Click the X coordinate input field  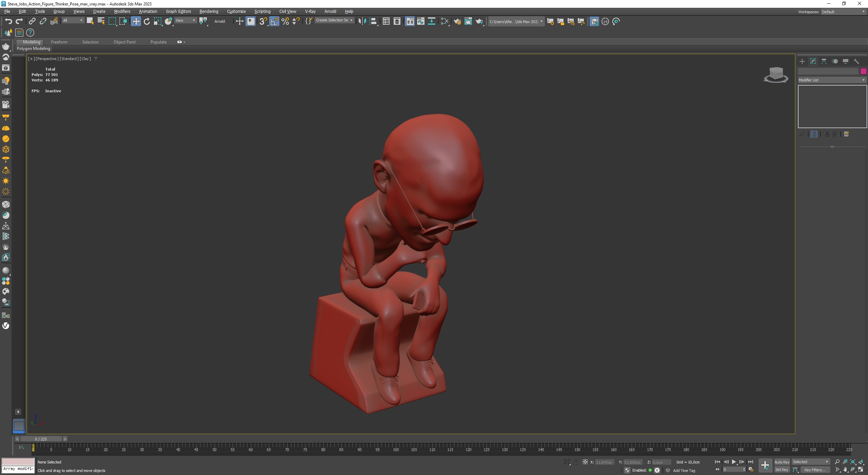click(x=604, y=462)
